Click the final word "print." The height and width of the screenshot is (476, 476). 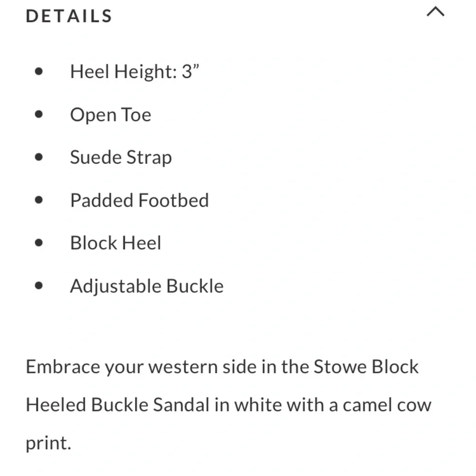48,443
